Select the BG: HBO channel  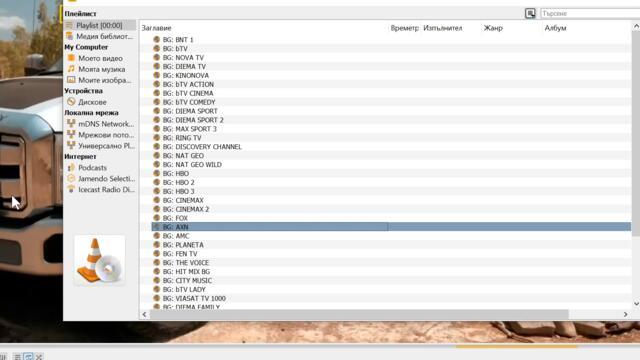point(176,173)
